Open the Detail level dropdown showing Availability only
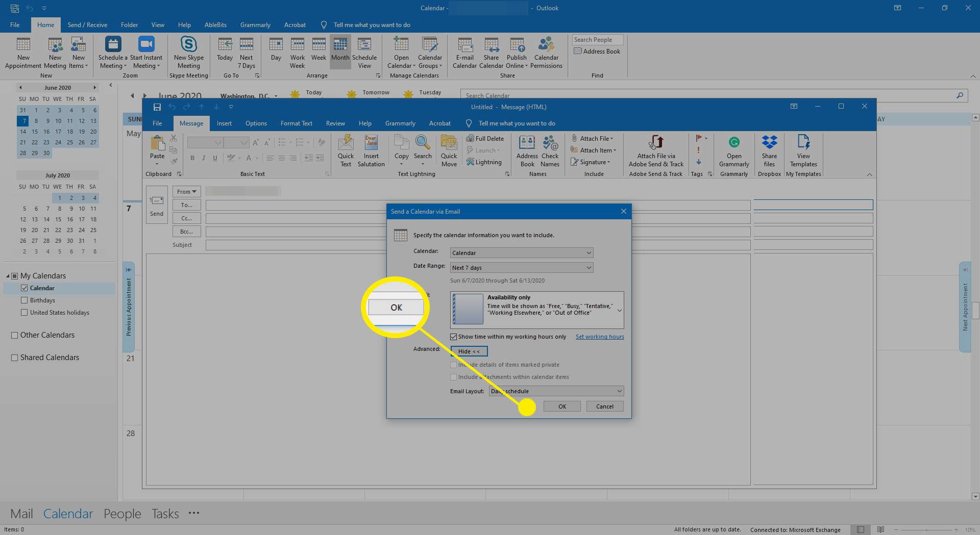This screenshot has height=535, width=980. coord(537,310)
